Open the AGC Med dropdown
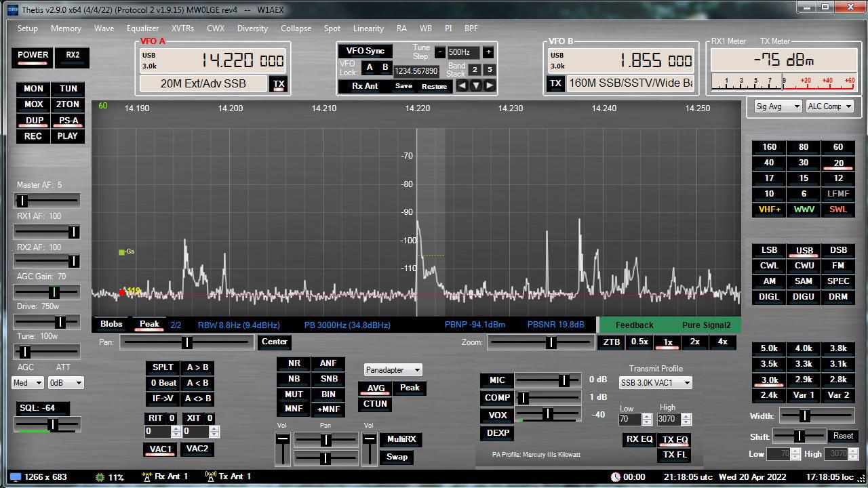Screen dimensions: 868x488 click(28, 383)
